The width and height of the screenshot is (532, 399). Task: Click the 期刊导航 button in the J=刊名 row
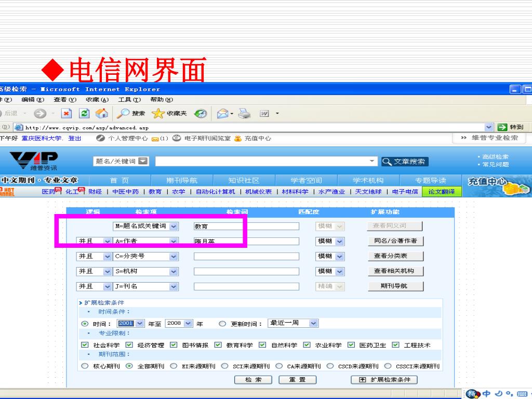395,286
